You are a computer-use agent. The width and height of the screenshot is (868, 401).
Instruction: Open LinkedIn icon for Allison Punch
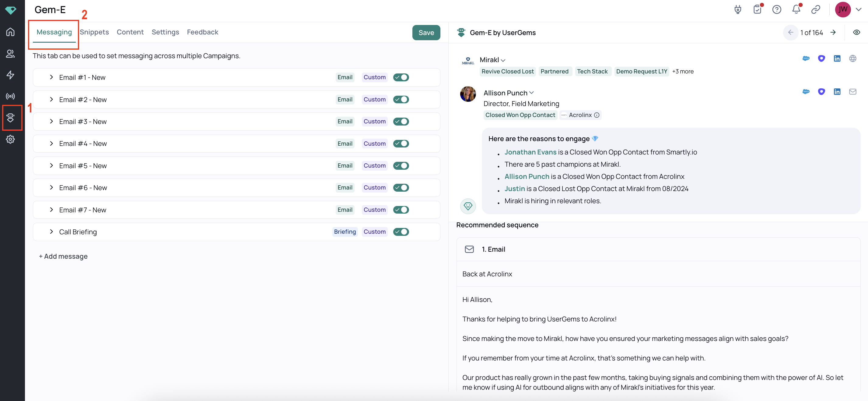coord(837,91)
